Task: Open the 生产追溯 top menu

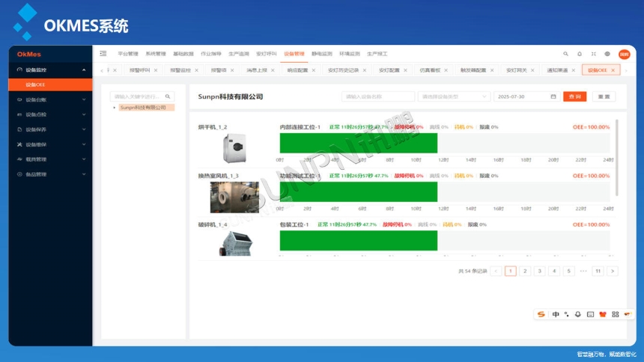Action: click(x=239, y=54)
